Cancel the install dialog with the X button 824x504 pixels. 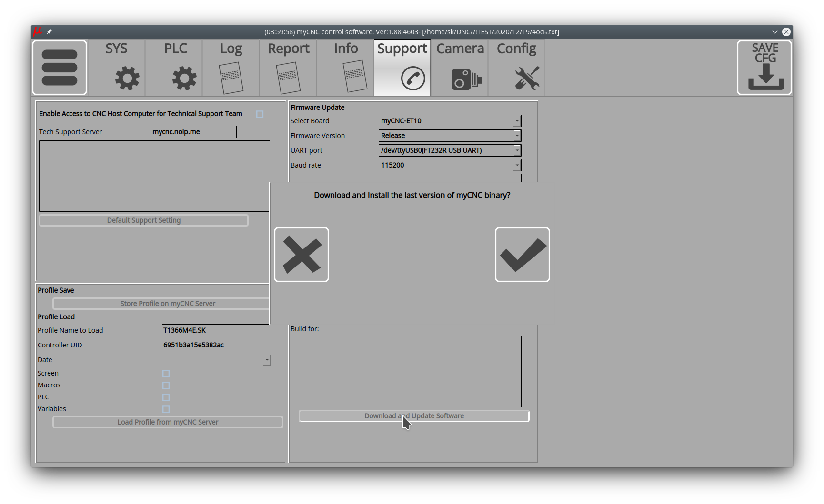coord(301,255)
